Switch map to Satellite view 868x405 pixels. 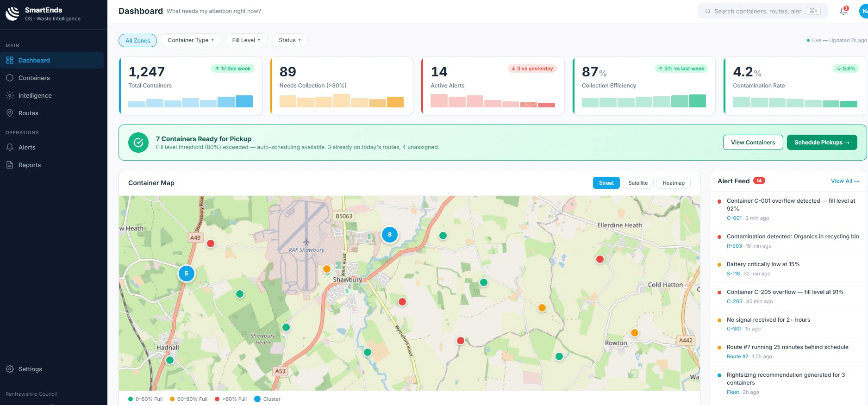638,183
